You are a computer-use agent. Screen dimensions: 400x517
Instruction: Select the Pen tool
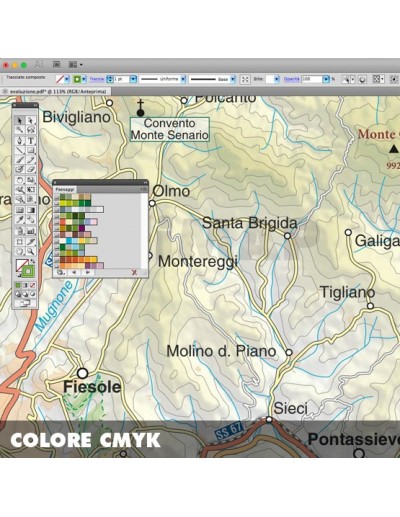tap(20, 141)
